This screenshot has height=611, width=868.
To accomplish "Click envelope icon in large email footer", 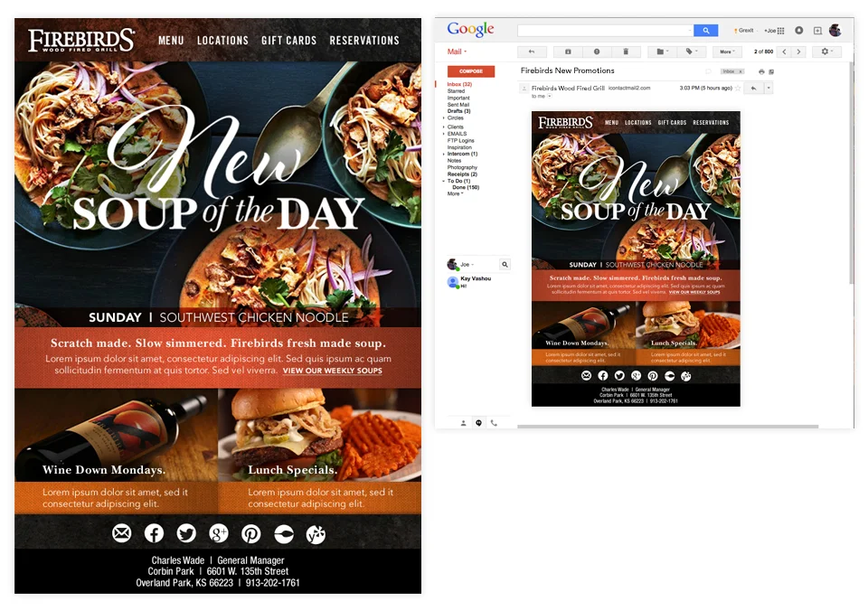I will (x=121, y=533).
